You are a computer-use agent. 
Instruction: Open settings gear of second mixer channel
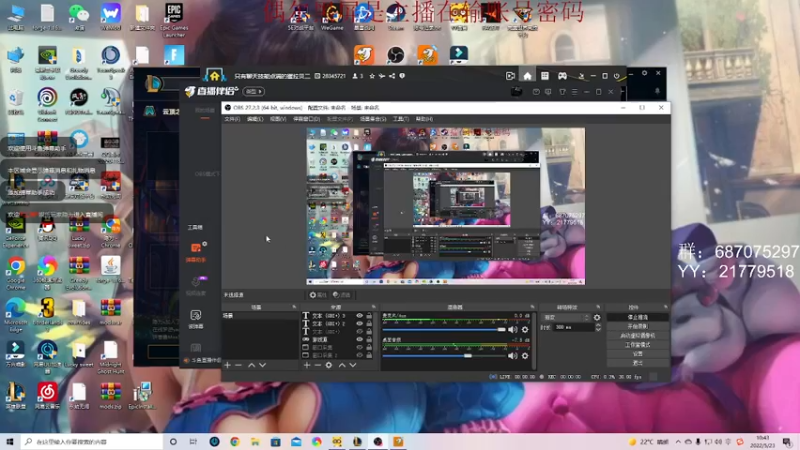[x=525, y=356]
